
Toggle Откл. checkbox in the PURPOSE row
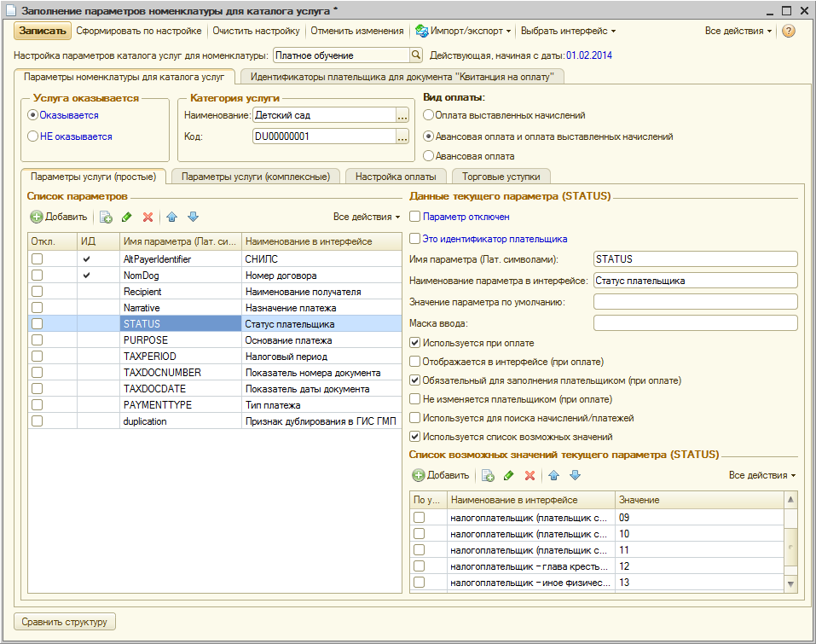pos(37,340)
